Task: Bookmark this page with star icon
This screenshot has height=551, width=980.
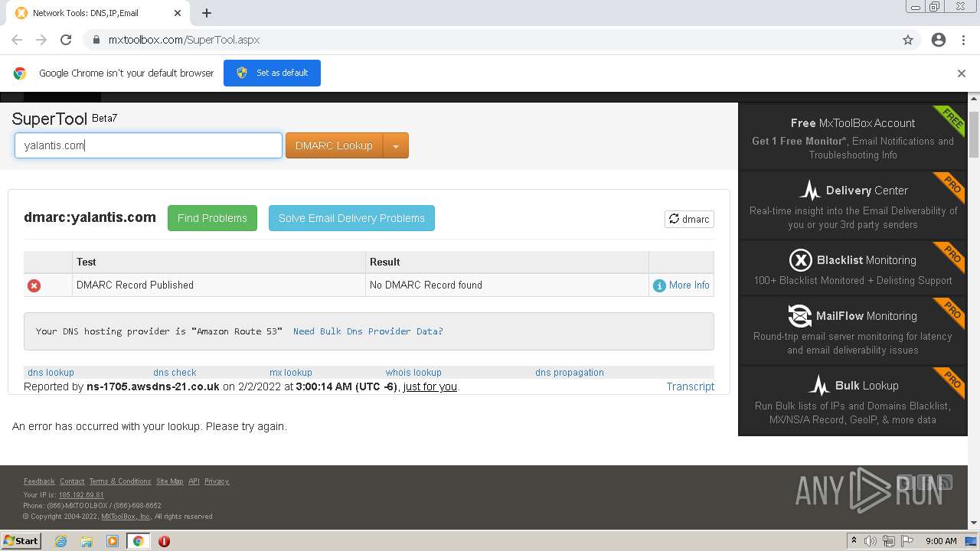Action: point(908,40)
